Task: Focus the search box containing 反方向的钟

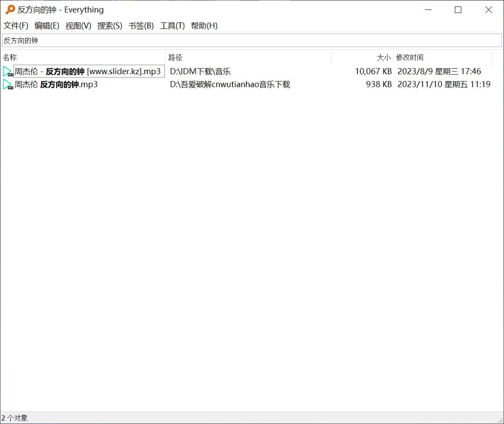Action: pos(252,41)
